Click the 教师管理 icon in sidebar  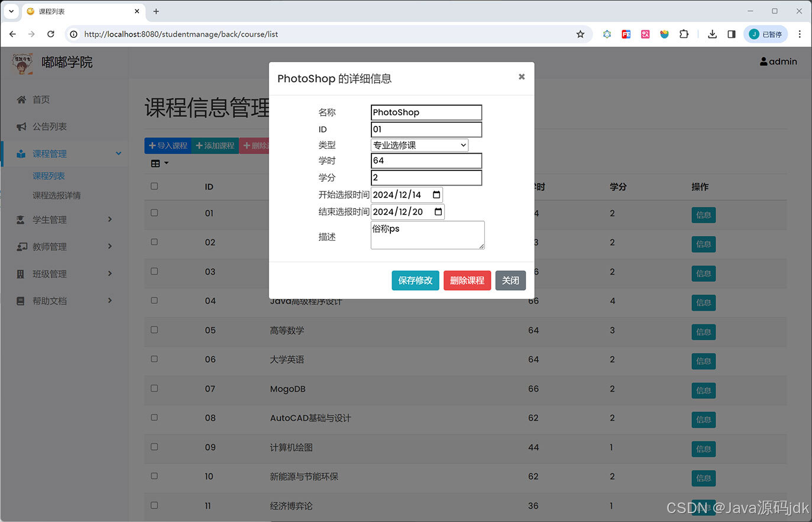tap(21, 247)
